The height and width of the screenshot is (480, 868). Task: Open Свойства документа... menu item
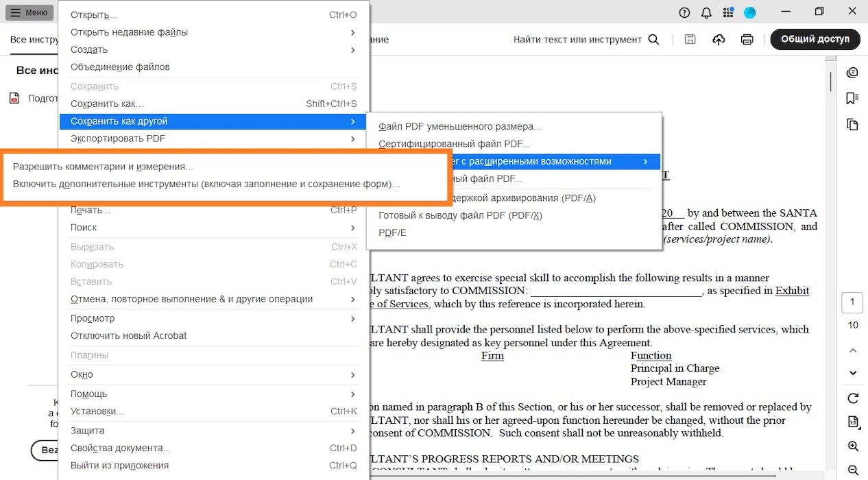214,448
